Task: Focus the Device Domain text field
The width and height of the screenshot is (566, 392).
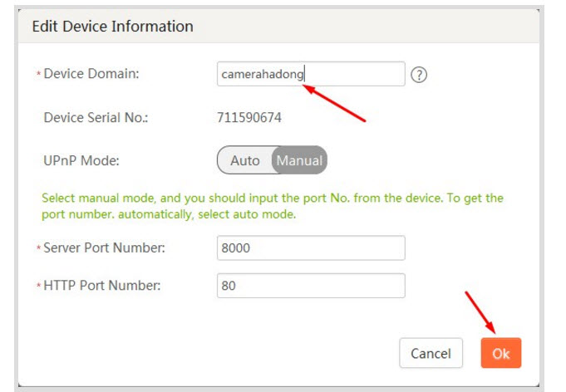Action: point(311,74)
